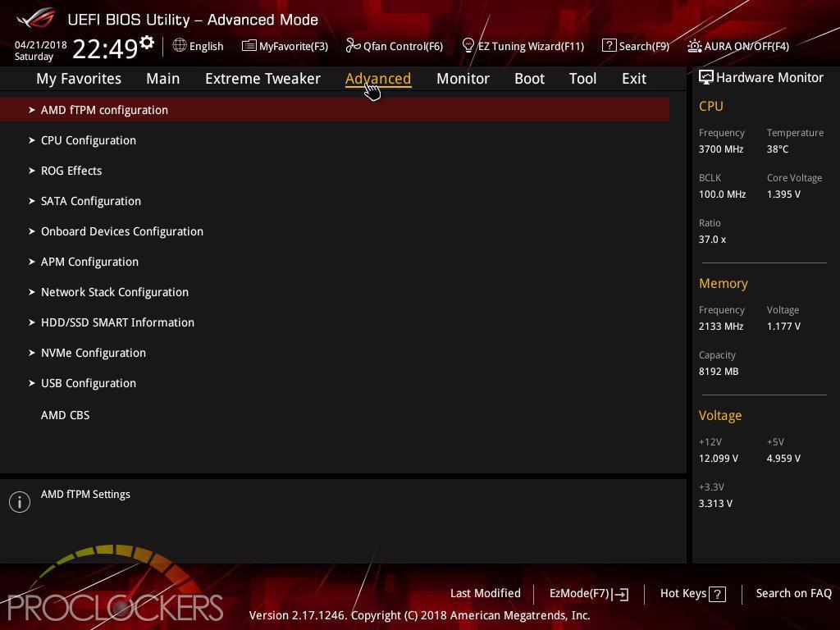
Task: Open Search(F9) text button
Action: click(644, 46)
